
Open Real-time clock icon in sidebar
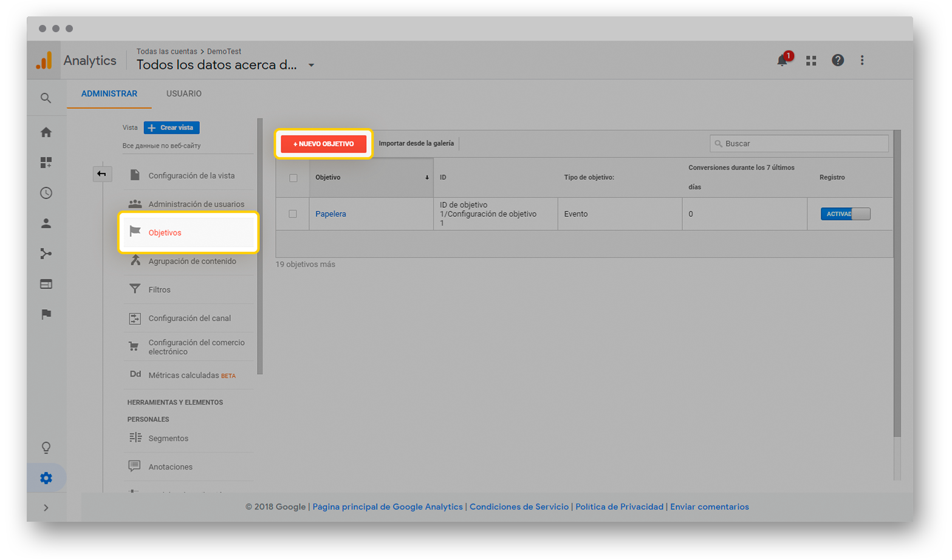tap(46, 193)
